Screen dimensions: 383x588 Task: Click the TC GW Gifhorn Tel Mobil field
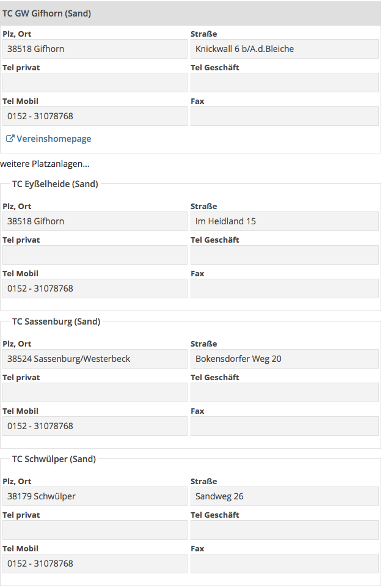[x=95, y=116]
